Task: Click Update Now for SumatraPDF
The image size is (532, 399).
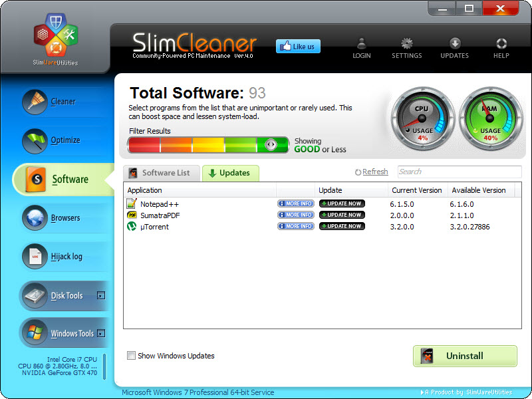Action: 342,215
